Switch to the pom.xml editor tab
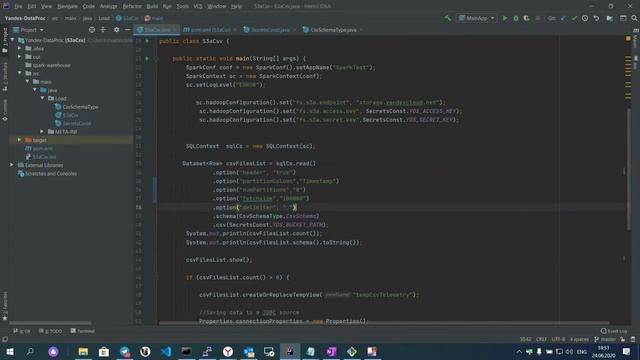The width and height of the screenshot is (640, 360). pyautogui.click(x=210, y=30)
